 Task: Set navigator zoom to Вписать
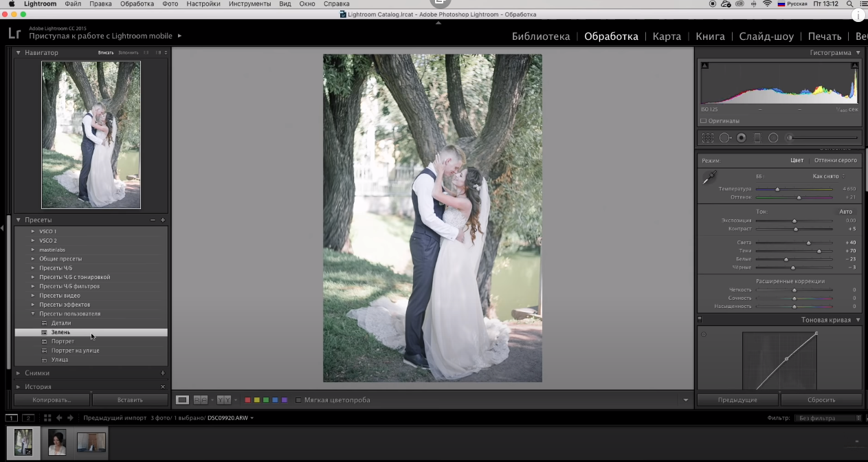click(x=106, y=53)
